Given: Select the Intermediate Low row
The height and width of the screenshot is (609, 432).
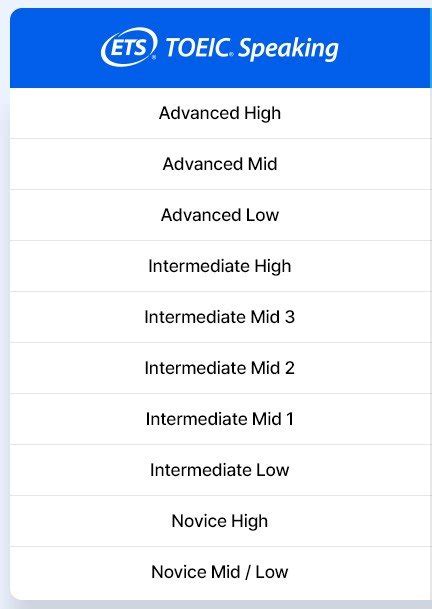Looking at the screenshot, I should point(221,470).
